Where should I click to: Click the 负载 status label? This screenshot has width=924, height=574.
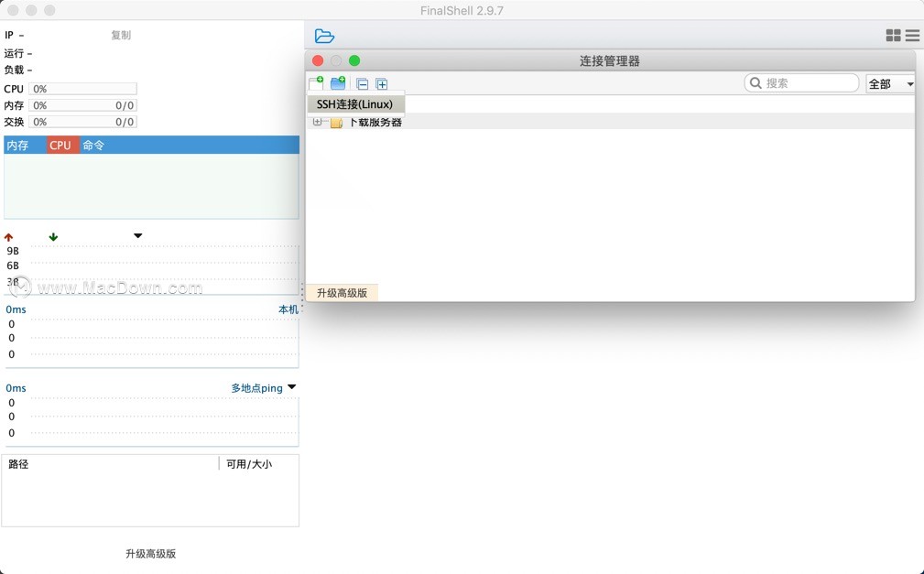[14, 70]
